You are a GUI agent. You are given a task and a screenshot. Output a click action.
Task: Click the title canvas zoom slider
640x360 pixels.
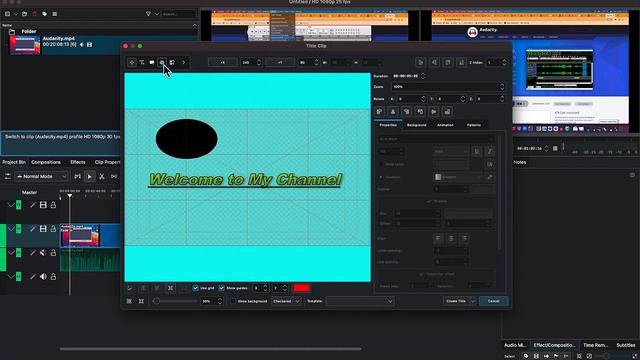[175, 301]
